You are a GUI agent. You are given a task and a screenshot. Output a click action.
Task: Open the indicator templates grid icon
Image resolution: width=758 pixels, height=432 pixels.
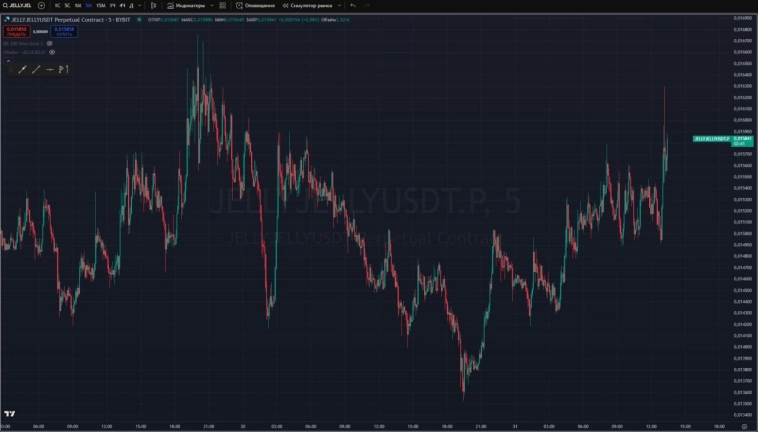point(222,6)
